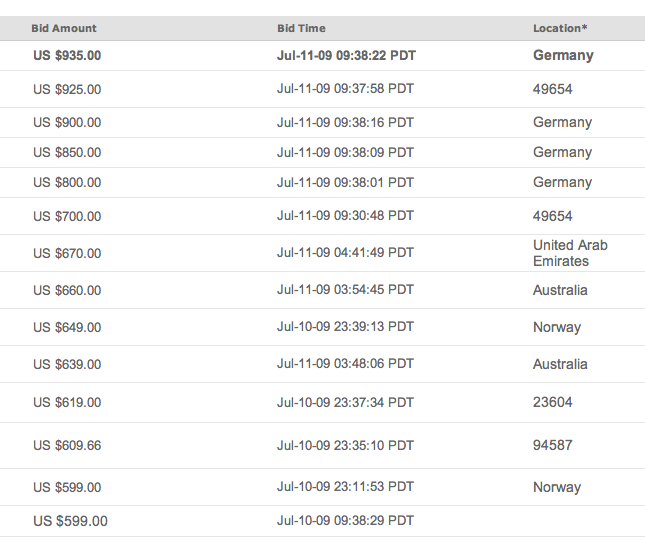Click the US $670.00 bid amount
The width and height of the screenshot is (645, 553).
[67, 254]
